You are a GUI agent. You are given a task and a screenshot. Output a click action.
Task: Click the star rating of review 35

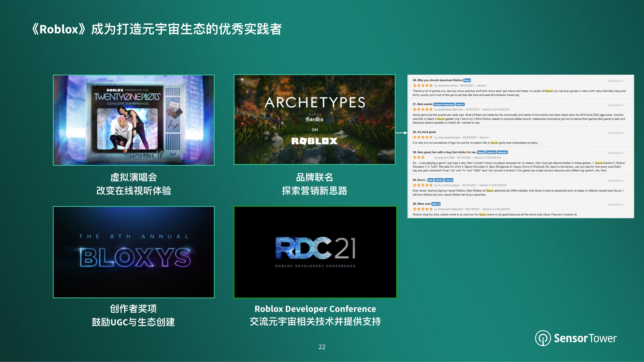(x=423, y=209)
